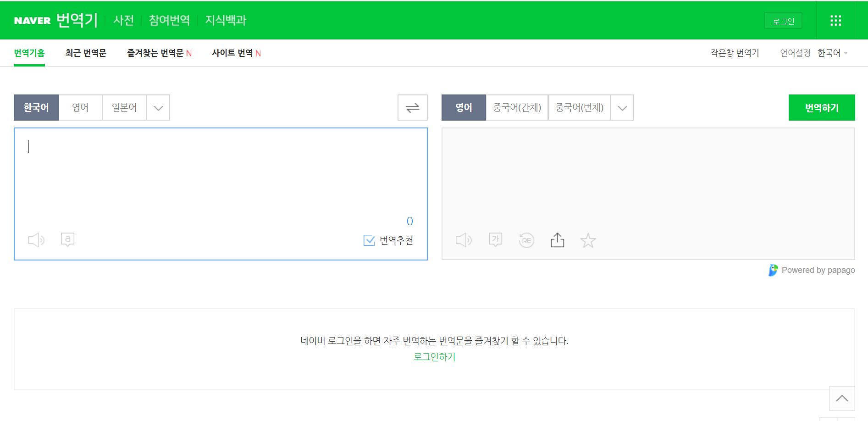Open 참여번역 link in header

point(169,20)
